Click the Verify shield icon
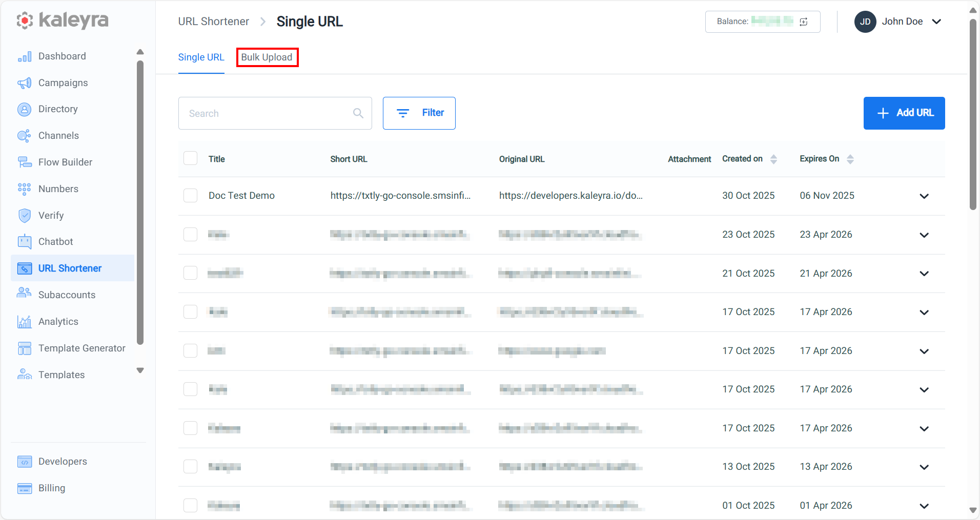The image size is (980, 520). coord(25,216)
